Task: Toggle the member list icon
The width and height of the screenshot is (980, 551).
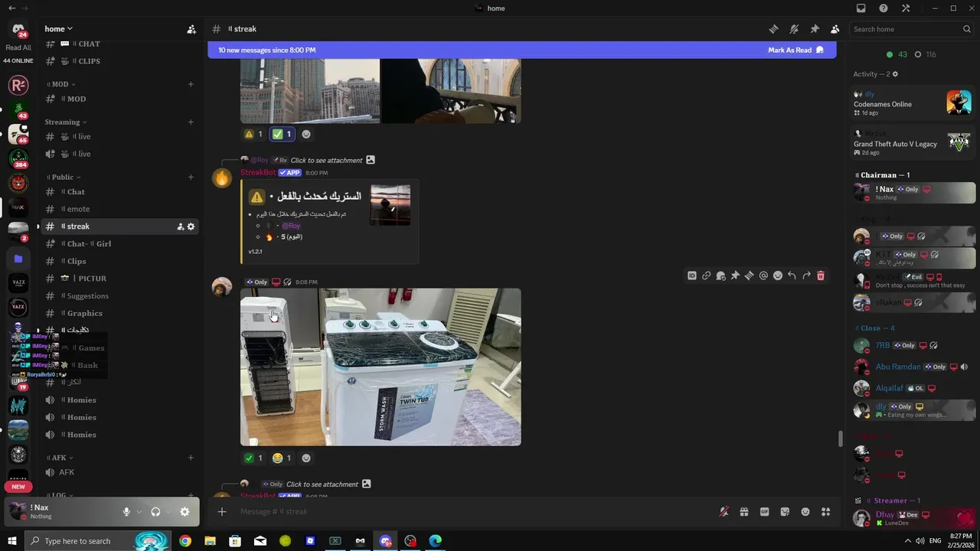Action: point(835,29)
